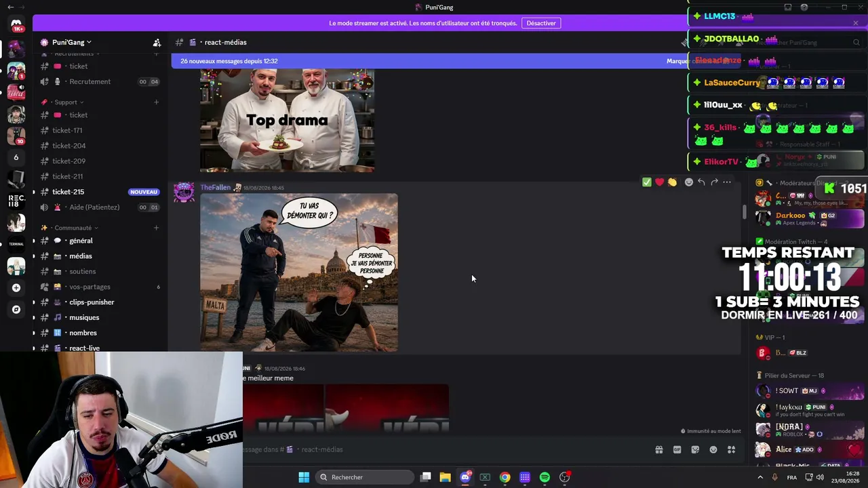This screenshot has width=868, height=488.
Task: Open Discord from the taskbar
Action: [465, 477]
